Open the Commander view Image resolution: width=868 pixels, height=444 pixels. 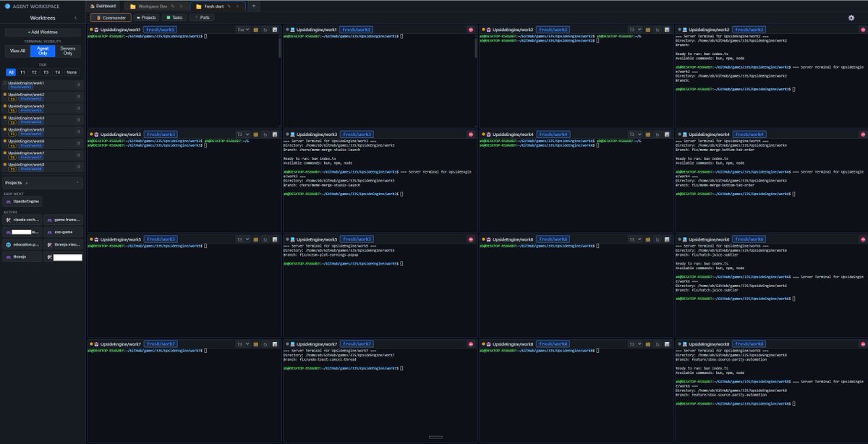click(x=111, y=17)
